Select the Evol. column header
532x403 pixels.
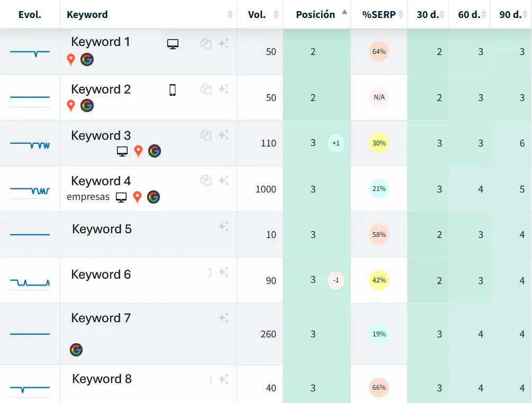click(x=30, y=14)
